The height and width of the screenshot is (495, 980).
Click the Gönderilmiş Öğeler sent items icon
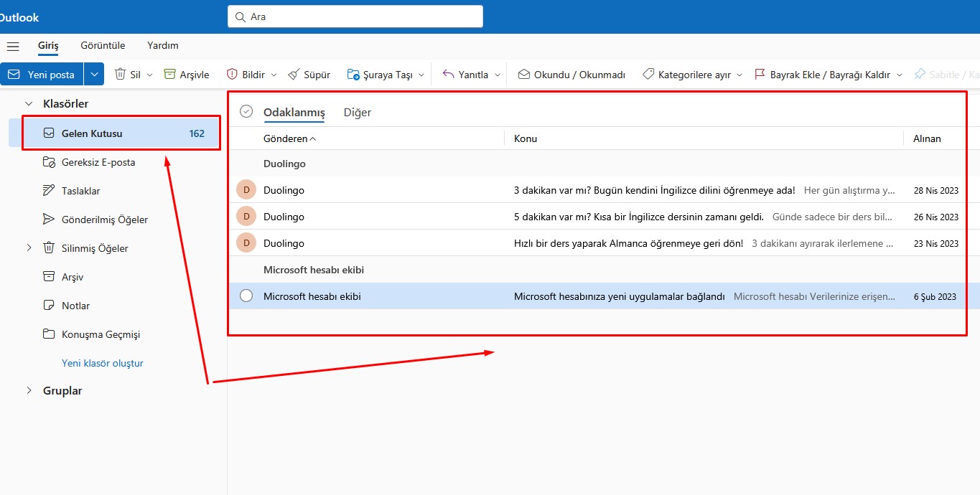point(48,220)
